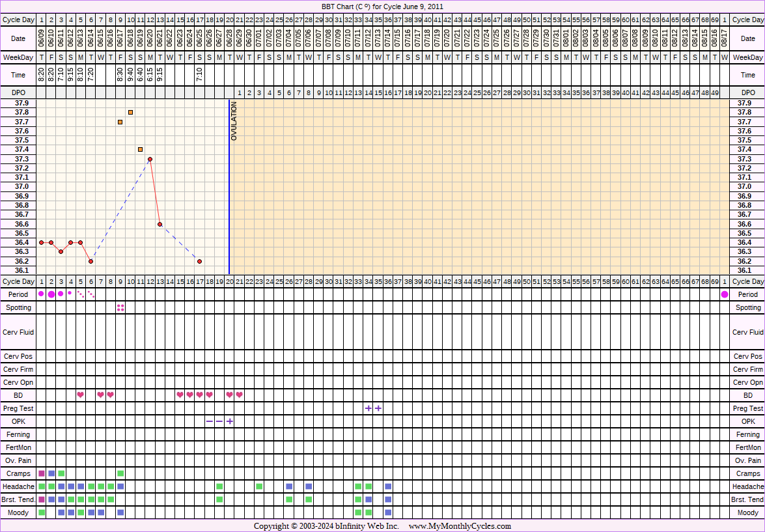Screen dimensions: 765x532
Task: Click the 'Cerv Fluid' label on the left
Action: [18, 332]
